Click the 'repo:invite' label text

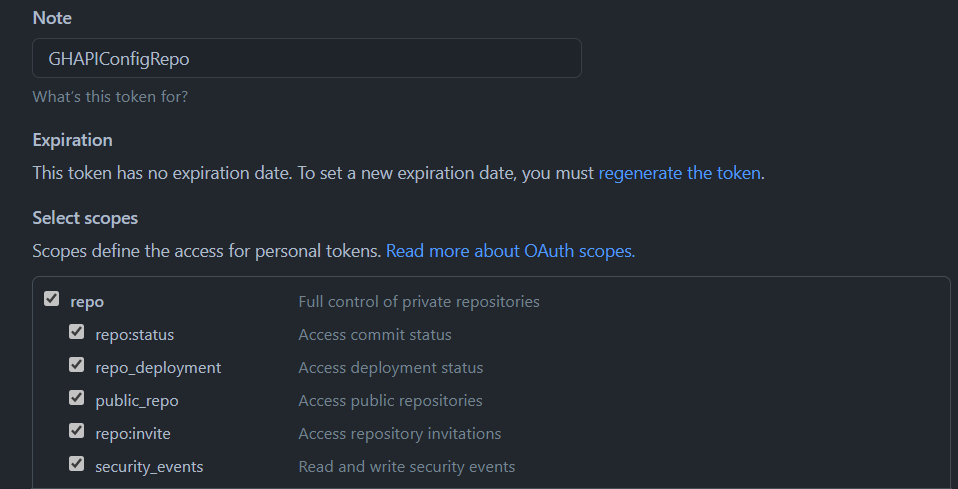pyautogui.click(x=133, y=434)
